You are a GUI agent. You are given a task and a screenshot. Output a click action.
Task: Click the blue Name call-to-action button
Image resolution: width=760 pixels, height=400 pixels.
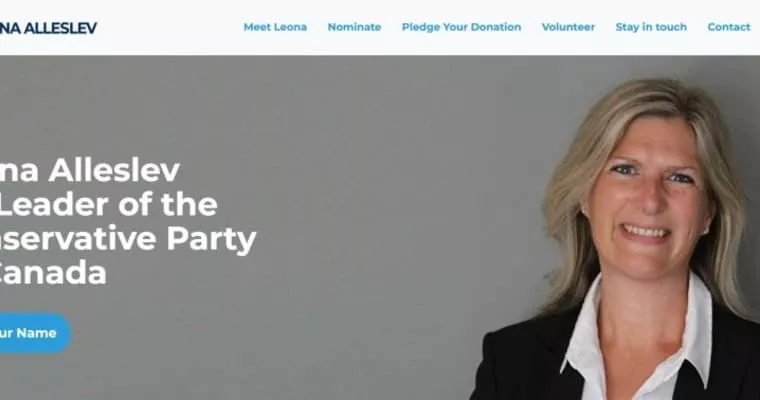click(34, 333)
